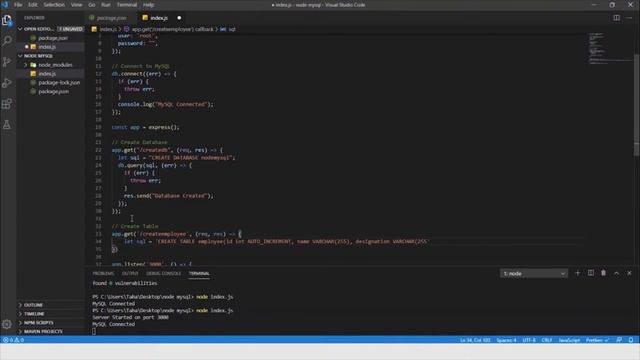Click the UTF-8 encoding status entry
The height and width of the screenshot is (360, 640).
coord(529,340)
